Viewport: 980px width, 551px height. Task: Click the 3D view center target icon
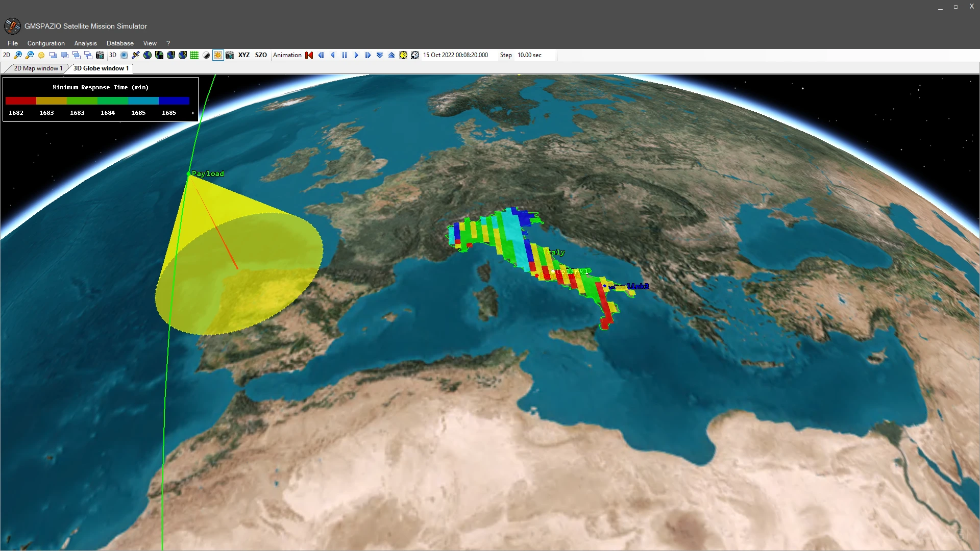pos(124,55)
